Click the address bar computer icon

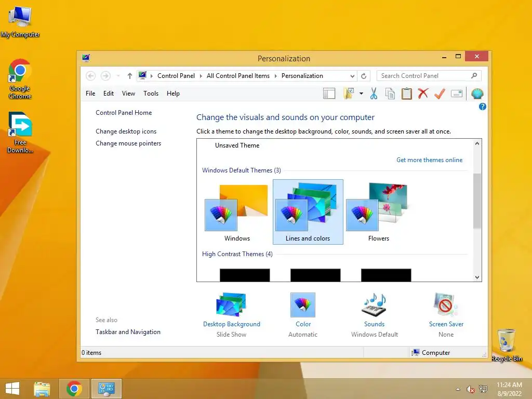(142, 75)
